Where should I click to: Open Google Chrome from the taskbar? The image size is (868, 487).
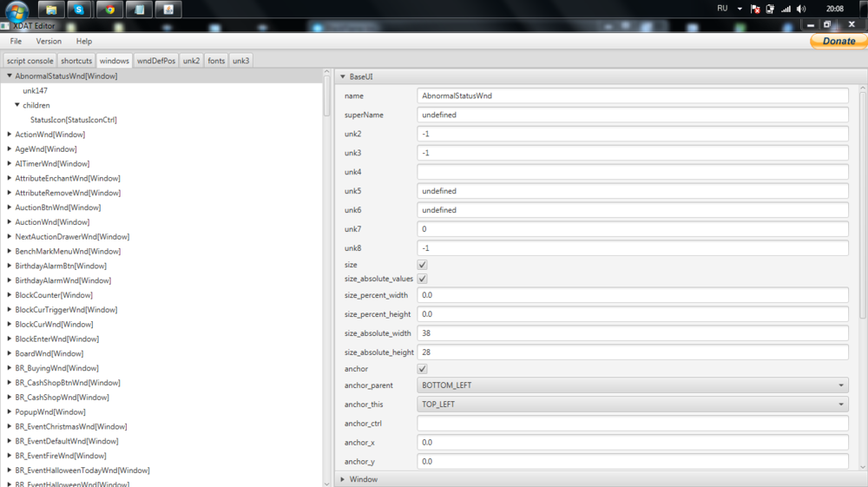(109, 10)
